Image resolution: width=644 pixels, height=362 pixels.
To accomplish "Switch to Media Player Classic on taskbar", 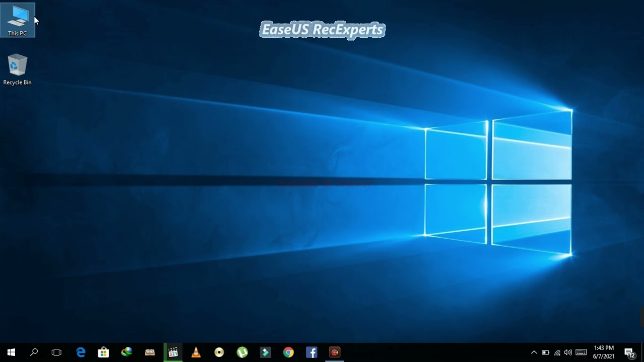I will click(173, 352).
